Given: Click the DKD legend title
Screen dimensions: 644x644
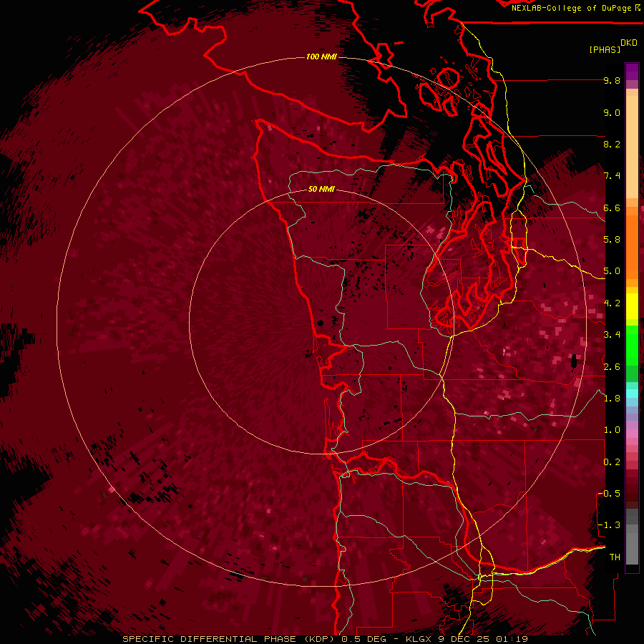Looking at the screenshot, I should point(629,43).
